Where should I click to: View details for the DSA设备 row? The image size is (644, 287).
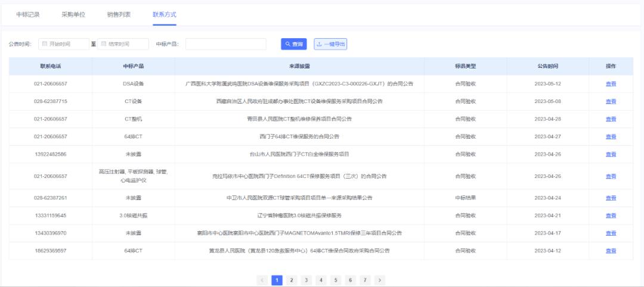(x=611, y=83)
